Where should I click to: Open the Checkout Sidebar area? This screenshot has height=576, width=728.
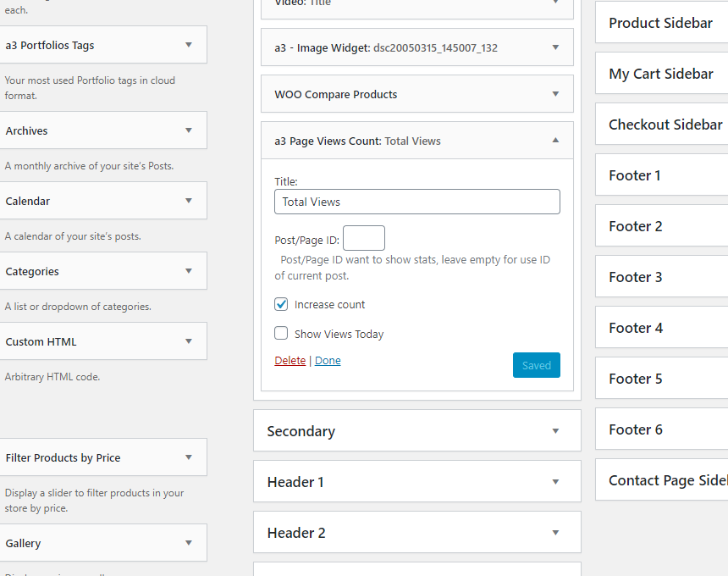[x=662, y=125]
